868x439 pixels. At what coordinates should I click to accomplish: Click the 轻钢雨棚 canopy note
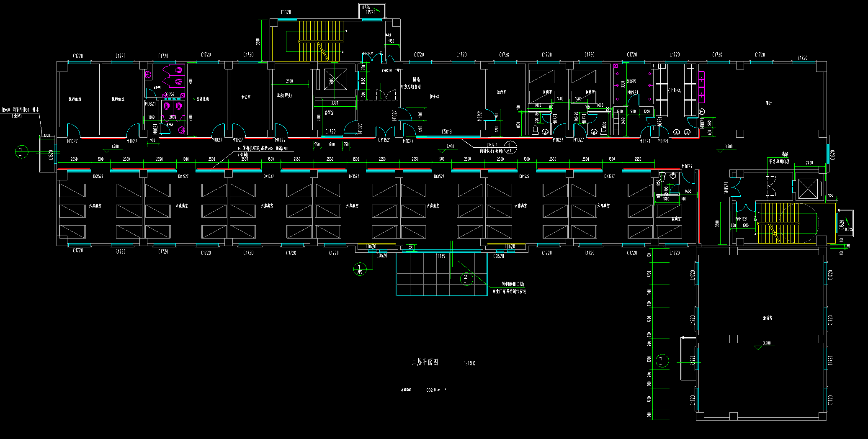(513, 284)
